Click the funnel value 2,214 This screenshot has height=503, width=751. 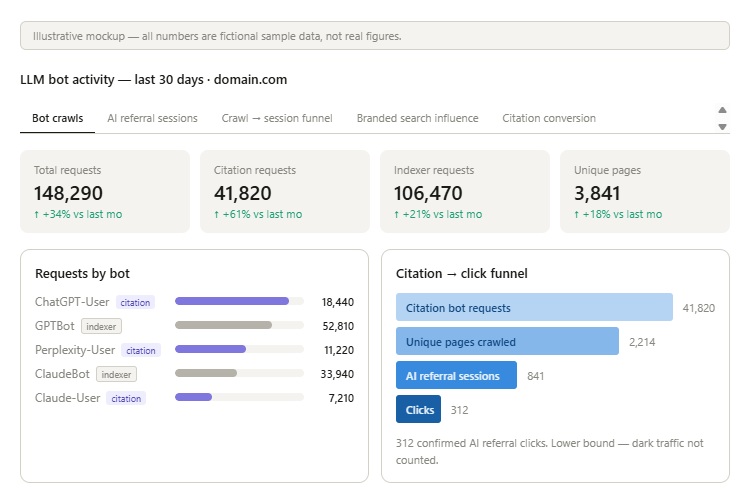coord(642,342)
